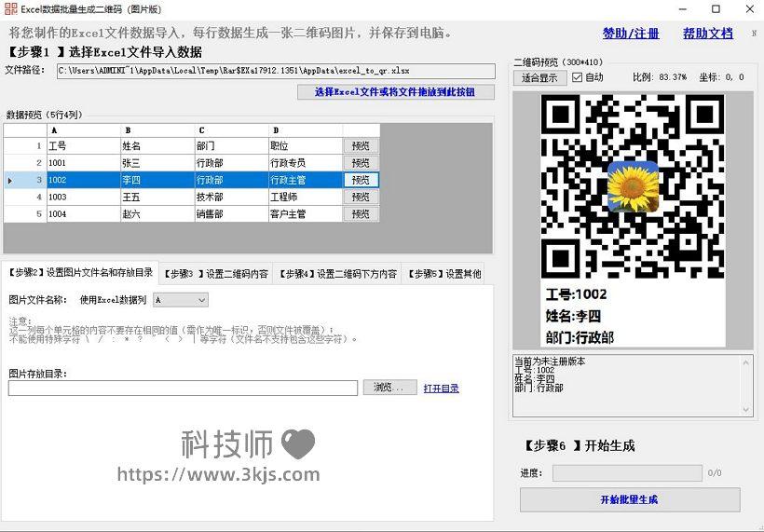Minimize the application window
764x532 pixels.
(x=683, y=9)
